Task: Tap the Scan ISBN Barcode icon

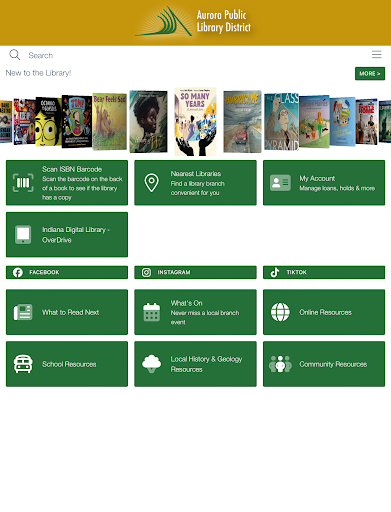Action: (23, 183)
